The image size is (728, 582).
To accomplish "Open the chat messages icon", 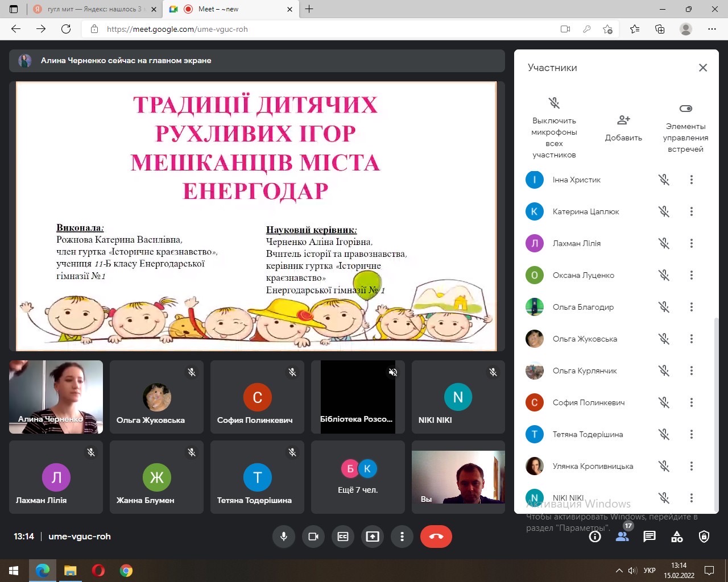I will click(650, 537).
